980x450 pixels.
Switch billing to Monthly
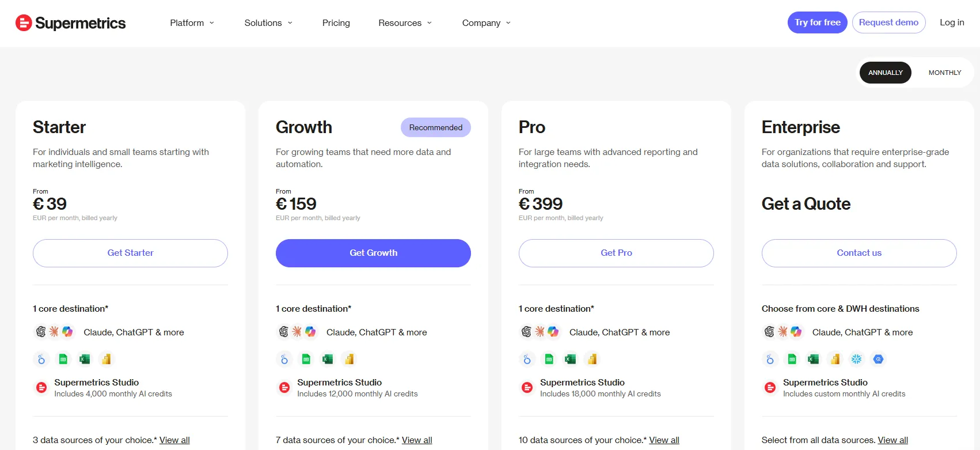pyautogui.click(x=945, y=73)
